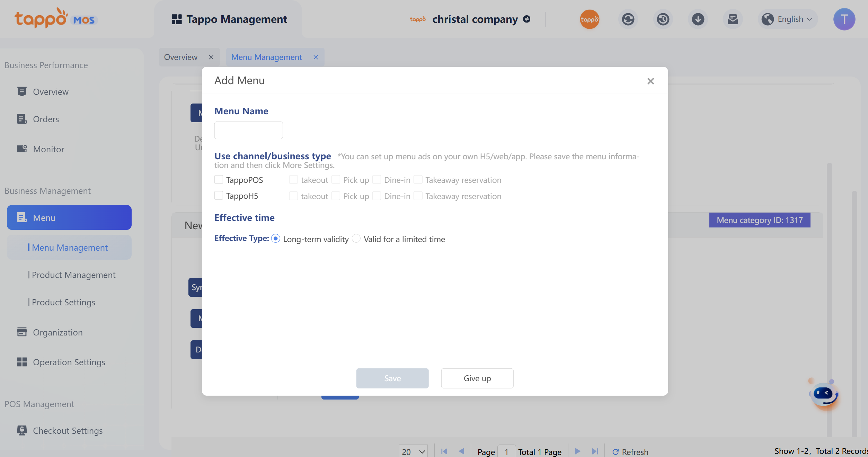Click the Save button
Viewport: 868px width, 457px height.
pyautogui.click(x=392, y=378)
